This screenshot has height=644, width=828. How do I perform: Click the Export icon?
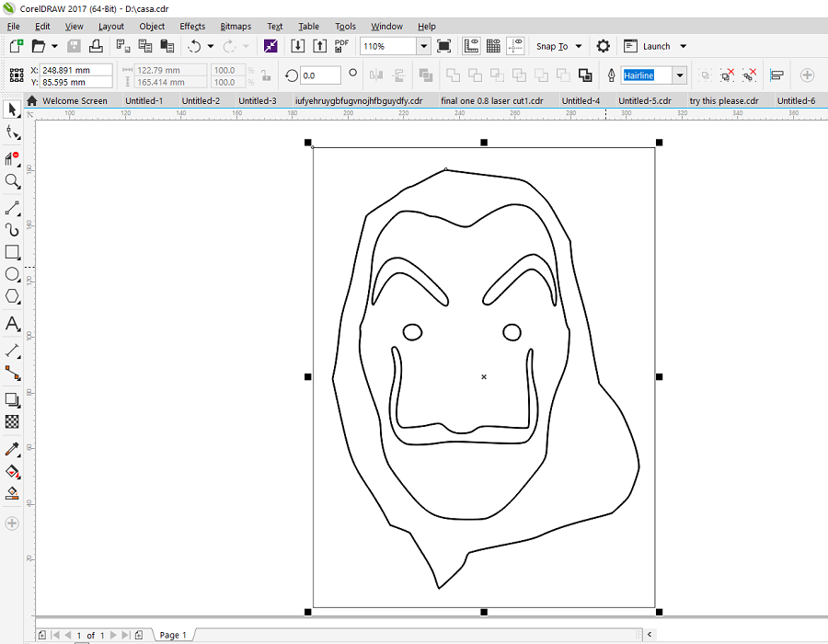click(x=320, y=46)
